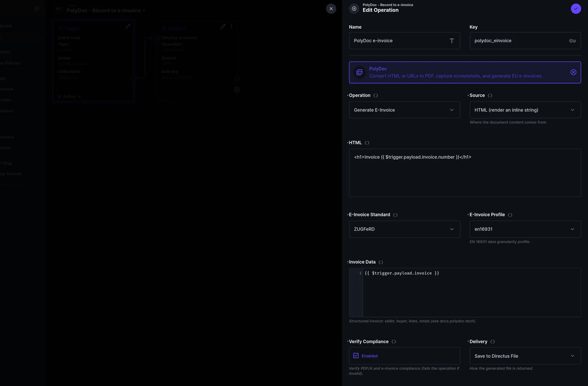Open the E-Invoice Profile dropdown en16931
588x386 pixels.
pos(525,229)
